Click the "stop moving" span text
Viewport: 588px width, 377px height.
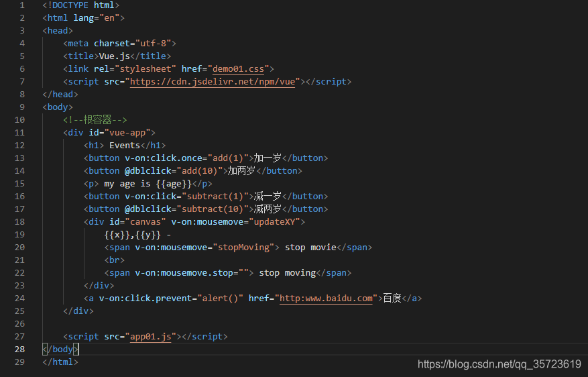pos(287,273)
